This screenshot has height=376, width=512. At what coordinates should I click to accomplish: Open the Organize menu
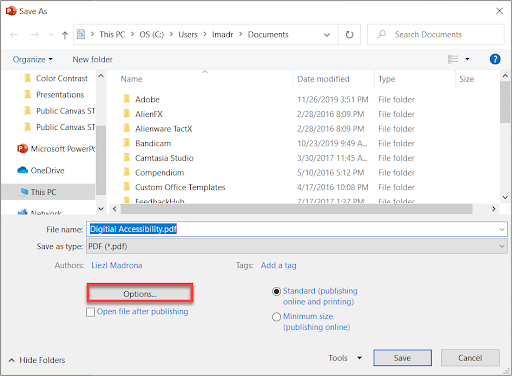pos(33,59)
